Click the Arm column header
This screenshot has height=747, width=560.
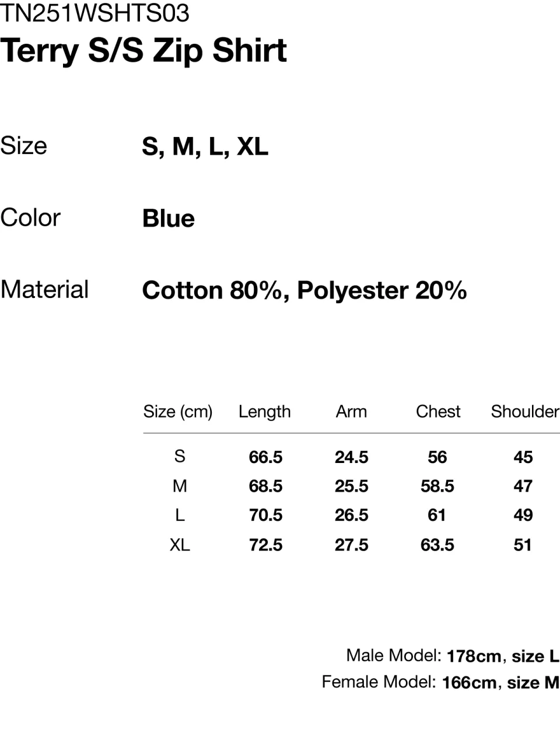click(351, 412)
